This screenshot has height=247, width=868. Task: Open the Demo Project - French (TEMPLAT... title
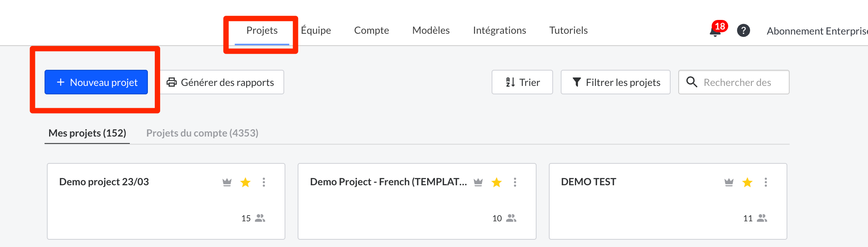(x=388, y=182)
